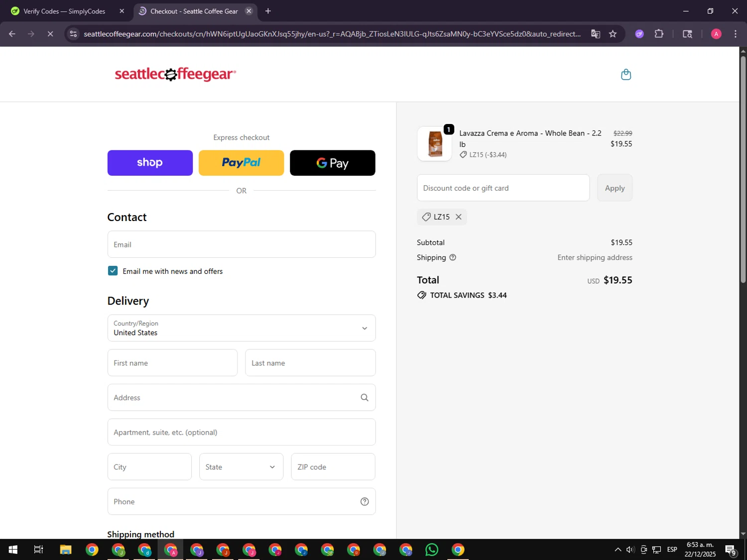Bookmark this page with the star icon
The height and width of the screenshot is (560, 747).
tap(613, 34)
